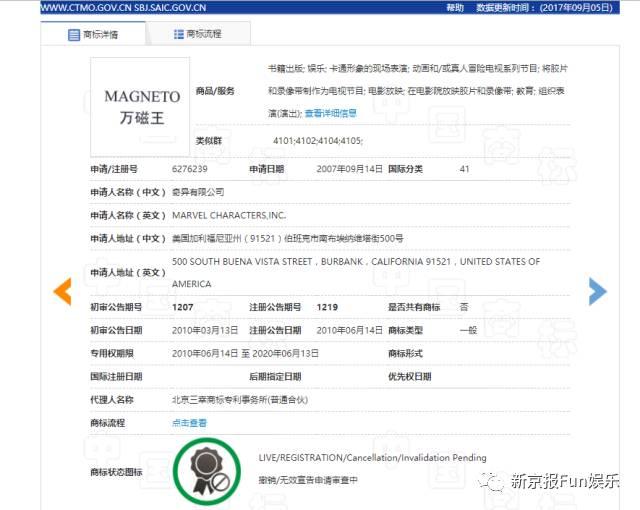
Task: Select status text 撤销/无效宣告申请审查中
Action: point(308,480)
